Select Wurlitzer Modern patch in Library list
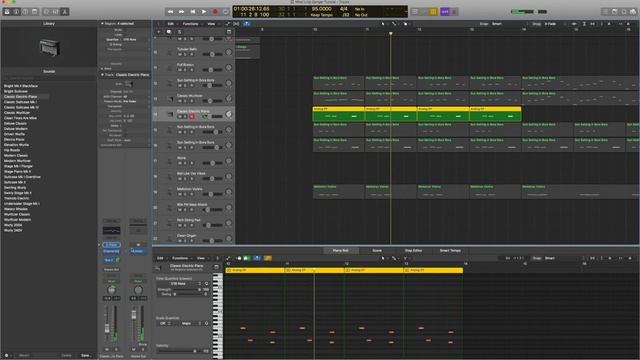 pyautogui.click(x=17, y=220)
